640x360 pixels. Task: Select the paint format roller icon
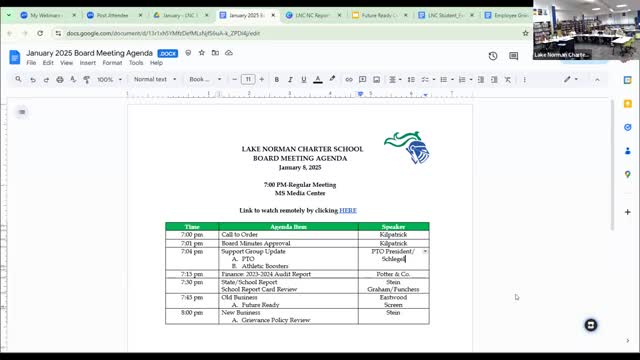(x=87, y=80)
